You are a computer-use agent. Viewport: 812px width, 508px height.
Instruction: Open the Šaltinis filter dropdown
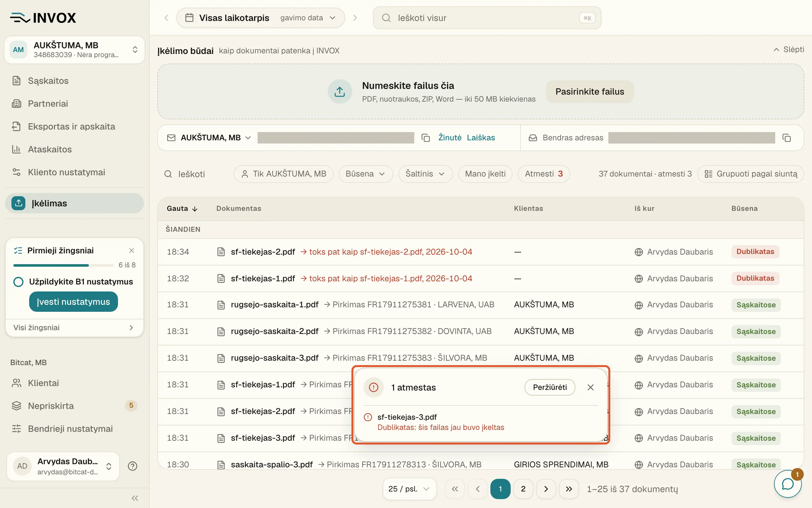click(x=425, y=174)
